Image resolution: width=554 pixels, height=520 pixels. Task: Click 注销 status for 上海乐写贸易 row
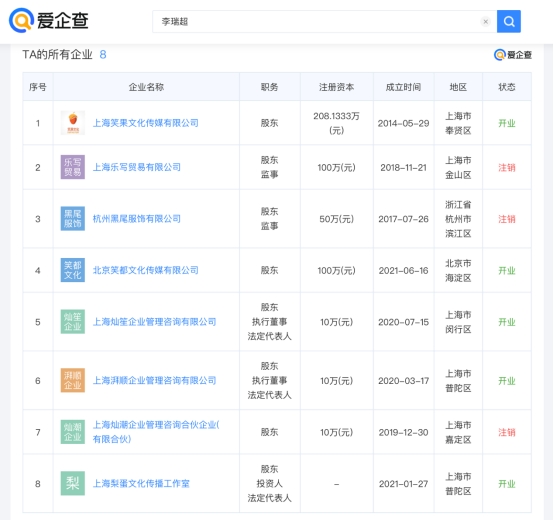click(x=507, y=167)
